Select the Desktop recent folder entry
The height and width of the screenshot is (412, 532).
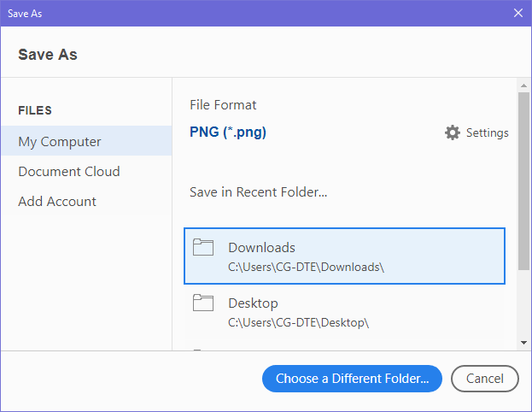click(344, 311)
